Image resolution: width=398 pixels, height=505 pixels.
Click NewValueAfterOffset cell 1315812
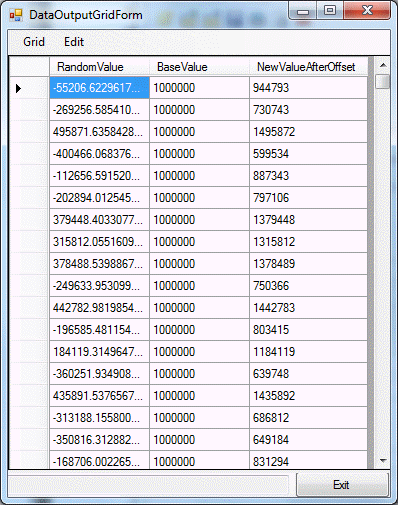(x=309, y=242)
